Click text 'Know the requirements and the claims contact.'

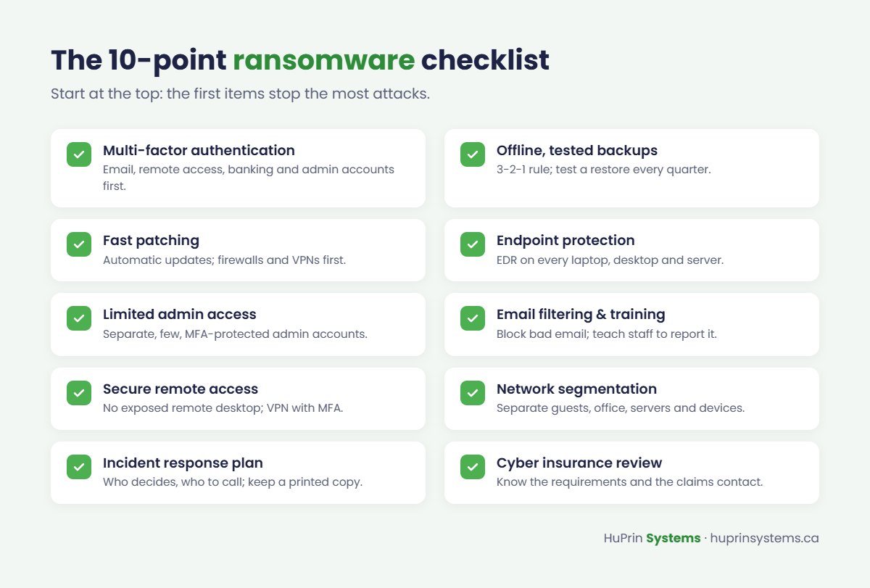click(630, 482)
